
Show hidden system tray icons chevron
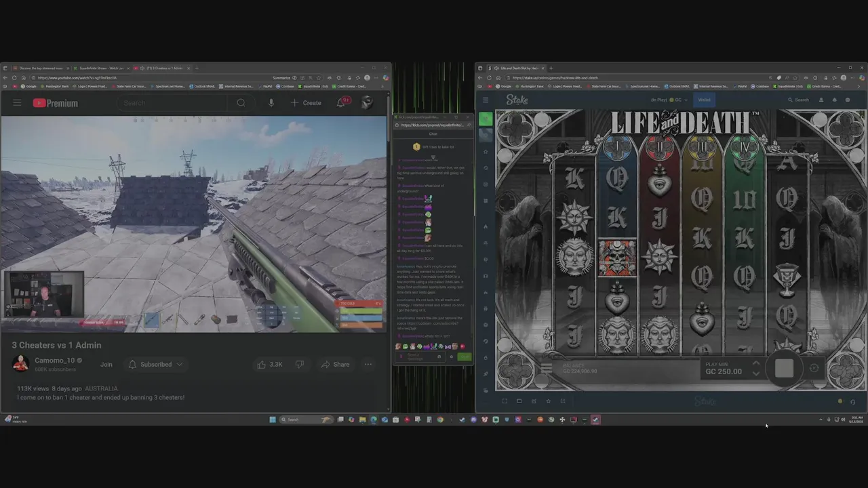[821, 420]
